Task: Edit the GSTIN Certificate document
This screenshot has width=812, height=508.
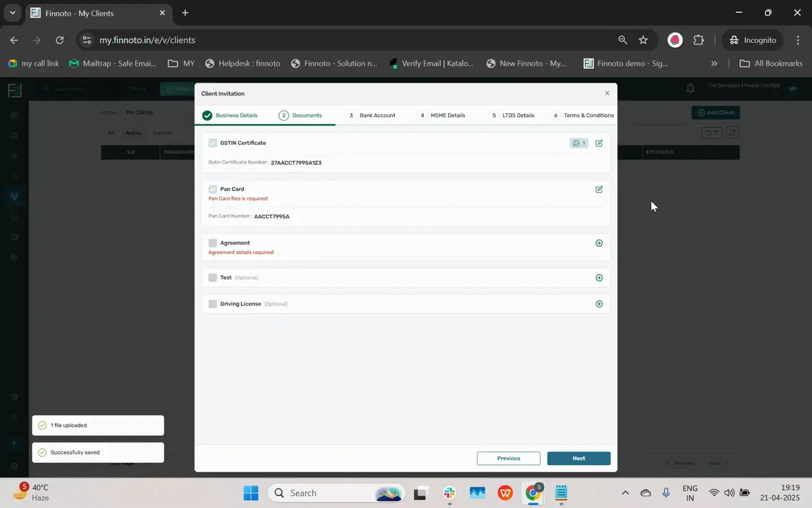Action: [x=599, y=143]
